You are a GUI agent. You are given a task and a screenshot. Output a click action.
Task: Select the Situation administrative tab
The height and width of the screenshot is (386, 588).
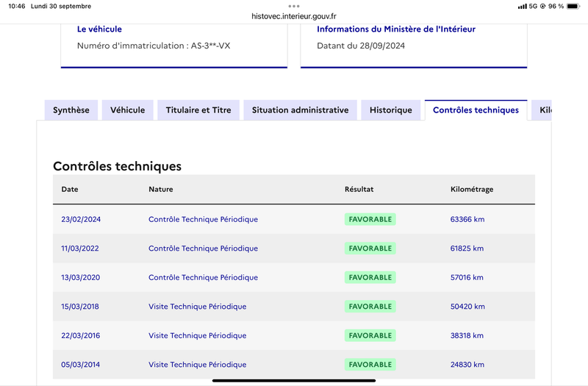(301, 110)
